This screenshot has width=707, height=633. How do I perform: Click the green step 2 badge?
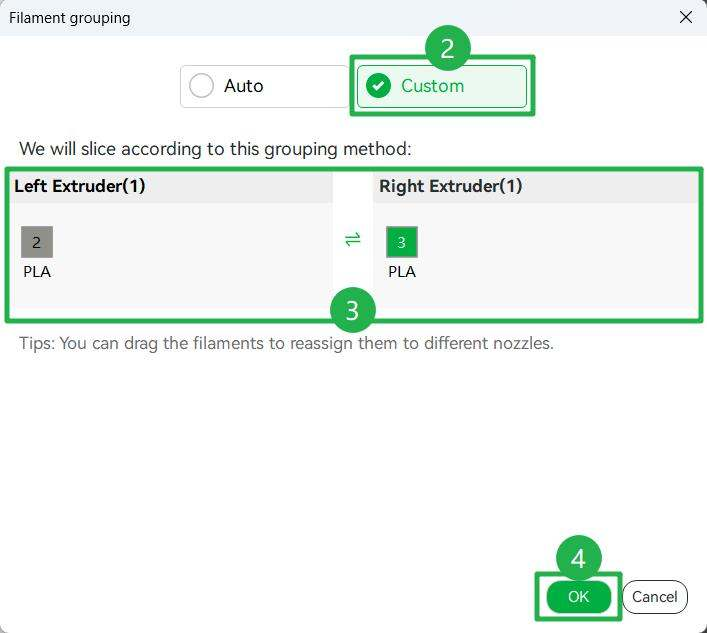tap(448, 48)
